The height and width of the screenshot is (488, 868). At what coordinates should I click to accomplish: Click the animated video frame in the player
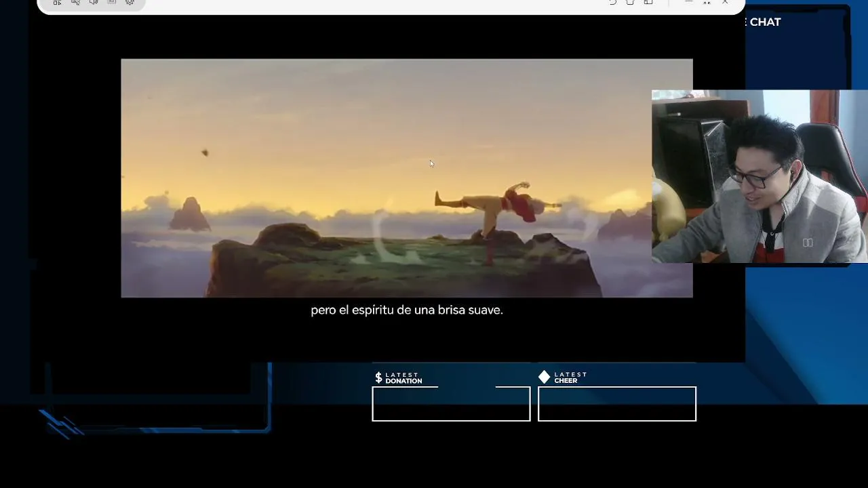click(x=407, y=178)
